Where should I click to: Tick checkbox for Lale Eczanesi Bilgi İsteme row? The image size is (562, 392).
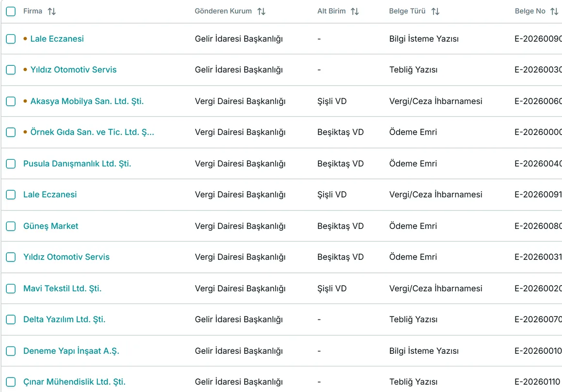[11, 39]
